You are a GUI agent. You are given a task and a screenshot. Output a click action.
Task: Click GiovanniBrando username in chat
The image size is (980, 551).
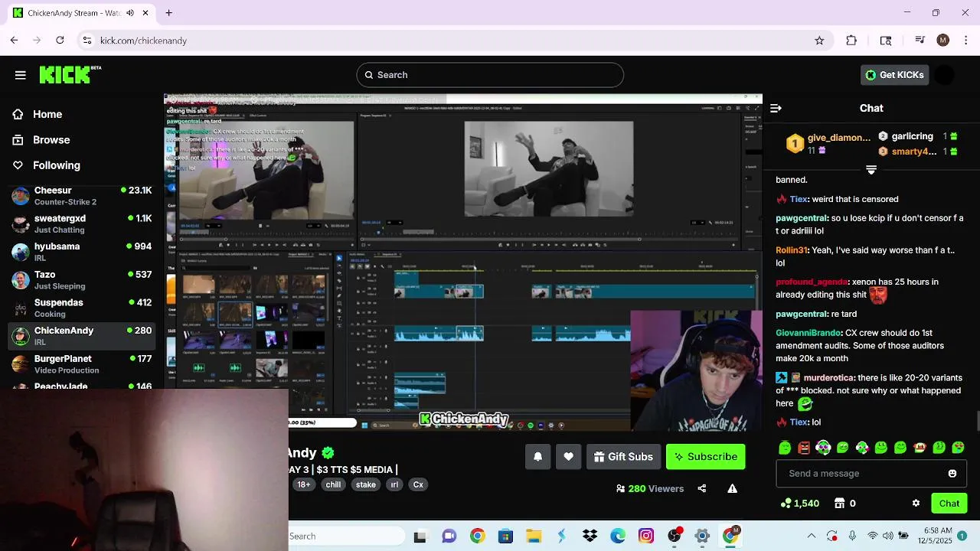pos(808,333)
